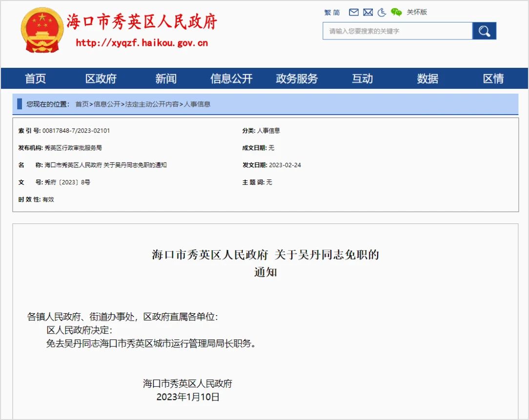Image resolution: width=529 pixels, height=420 pixels.
Task: Click the search magnifier button
Action: [484, 30]
